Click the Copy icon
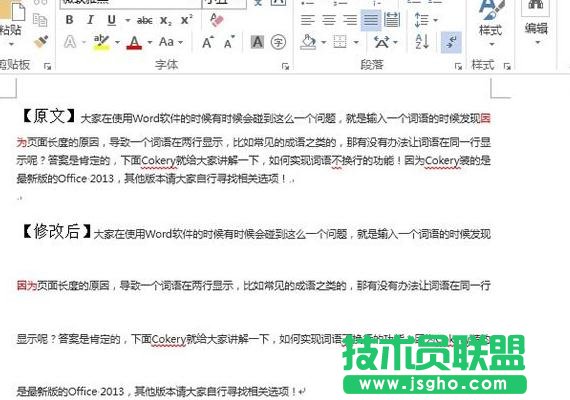Image resolution: width=570 pixels, height=400 pixels. tap(40, 20)
